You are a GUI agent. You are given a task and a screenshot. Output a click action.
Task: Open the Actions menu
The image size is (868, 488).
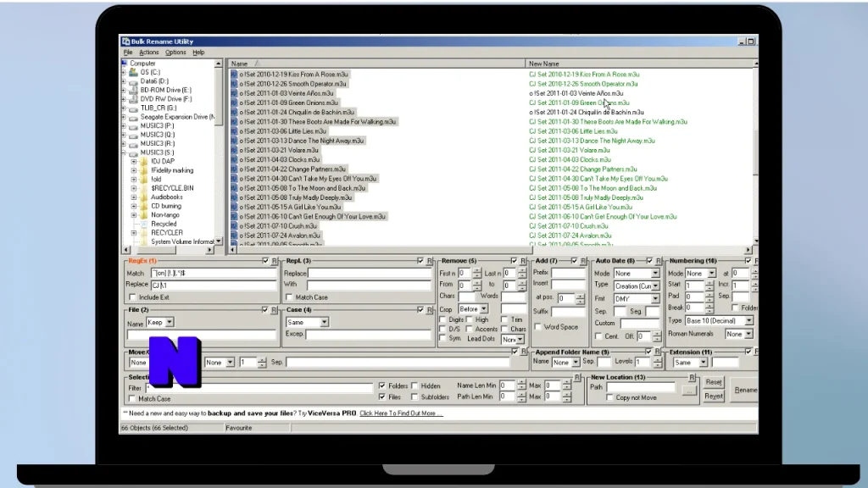coord(149,53)
